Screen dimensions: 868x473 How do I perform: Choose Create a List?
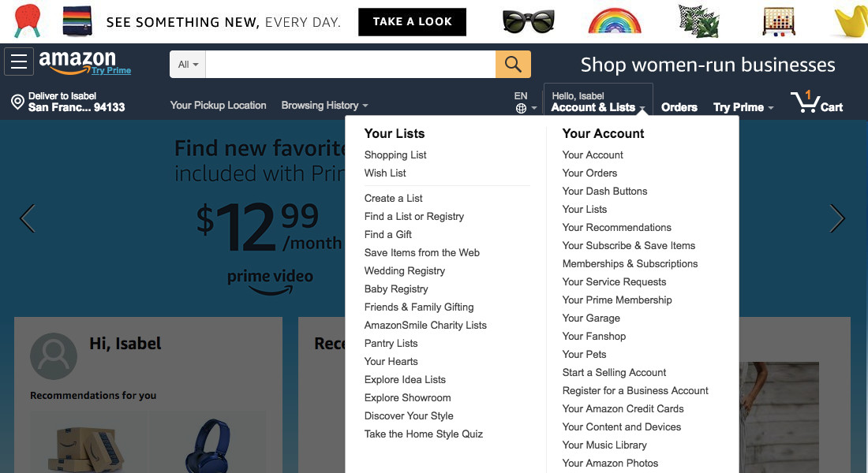click(x=393, y=198)
